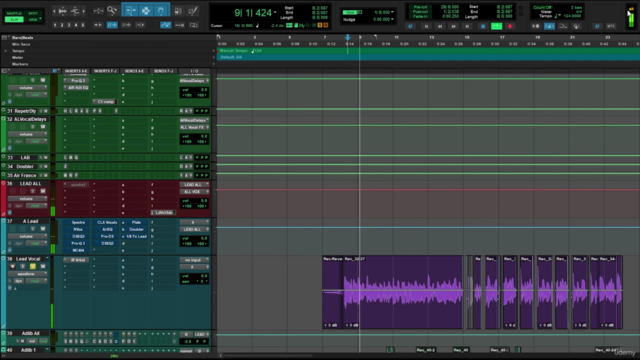
Task: Toggle Tab to Transients
Action: pyautogui.click(x=98, y=25)
